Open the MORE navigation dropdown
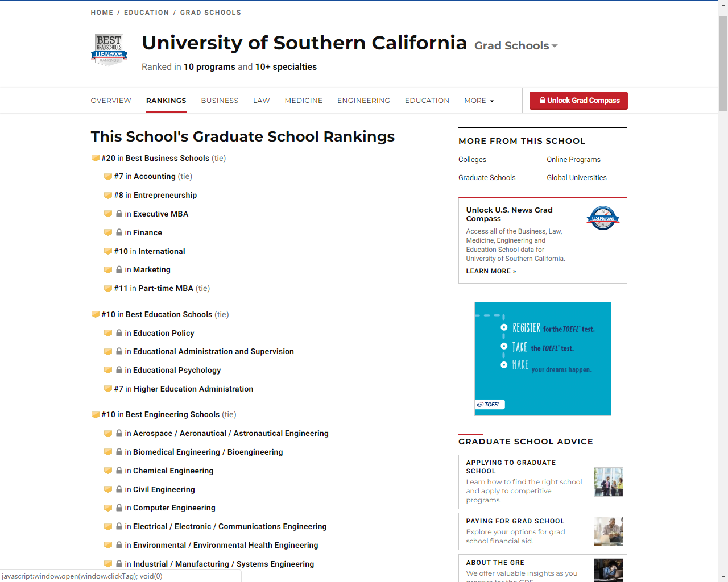This screenshot has width=728, height=582. [479, 101]
